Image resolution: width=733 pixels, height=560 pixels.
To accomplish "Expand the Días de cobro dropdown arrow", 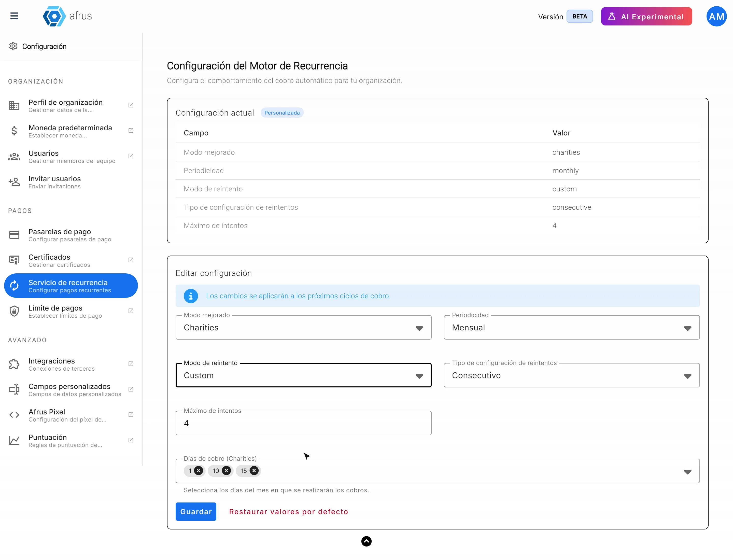I will 687,472.
